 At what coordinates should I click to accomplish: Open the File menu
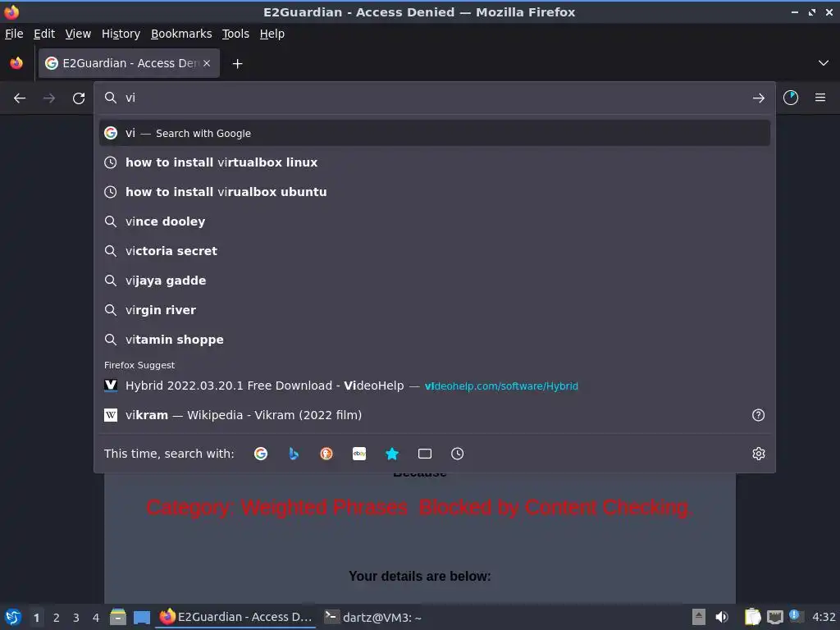[14, 34]
